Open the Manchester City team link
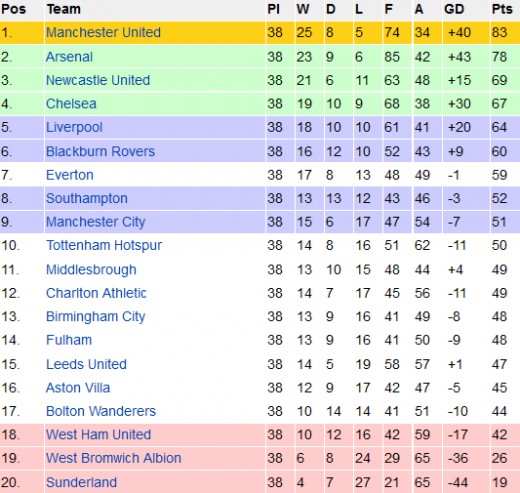 click(96, 222)
